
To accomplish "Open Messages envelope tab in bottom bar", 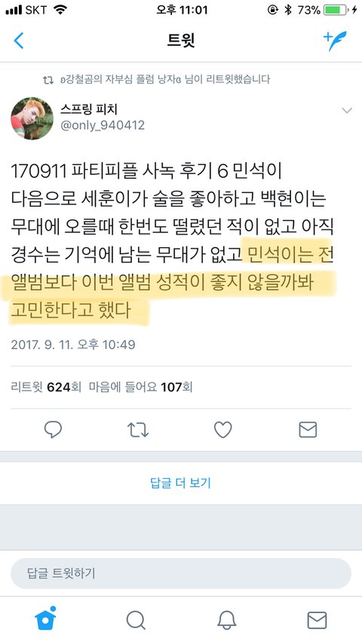I will (318, 620).
